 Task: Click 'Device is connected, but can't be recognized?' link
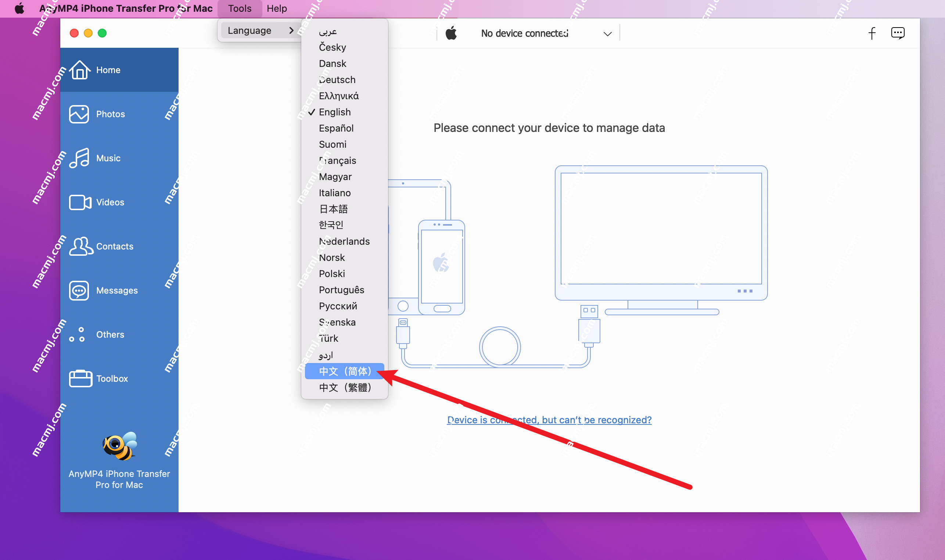(549, 420)
